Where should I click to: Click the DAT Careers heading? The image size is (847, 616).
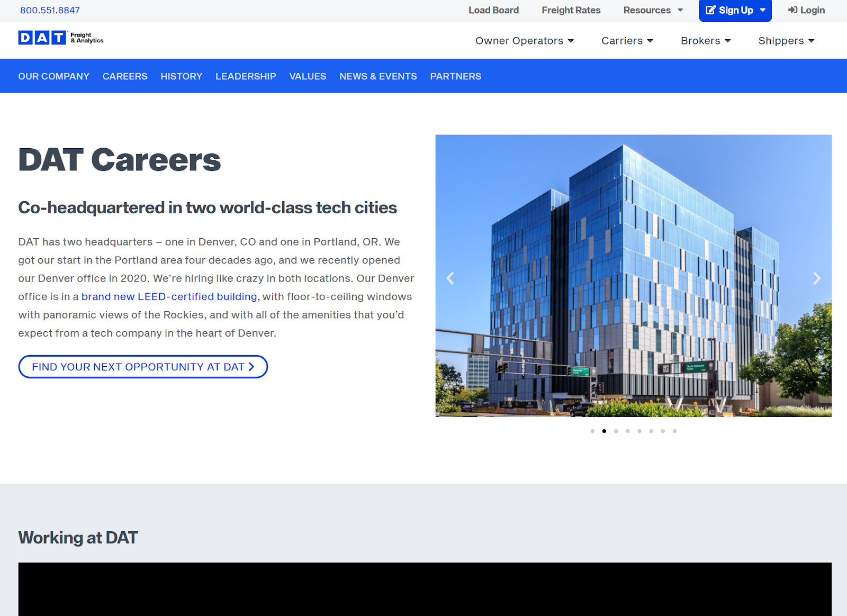120,160
